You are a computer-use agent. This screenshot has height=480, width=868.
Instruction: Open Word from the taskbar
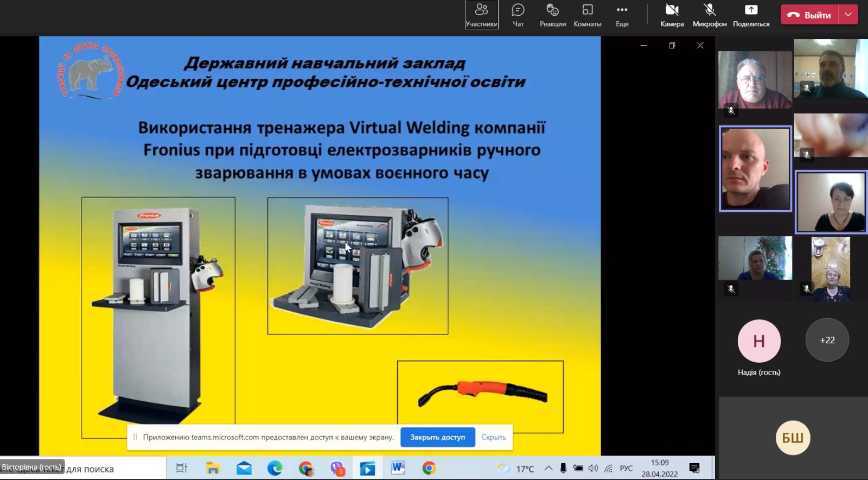coord(398,468)
